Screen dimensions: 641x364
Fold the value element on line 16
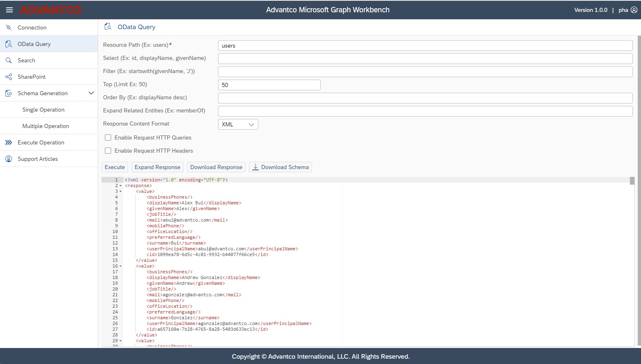coord(120,266)
